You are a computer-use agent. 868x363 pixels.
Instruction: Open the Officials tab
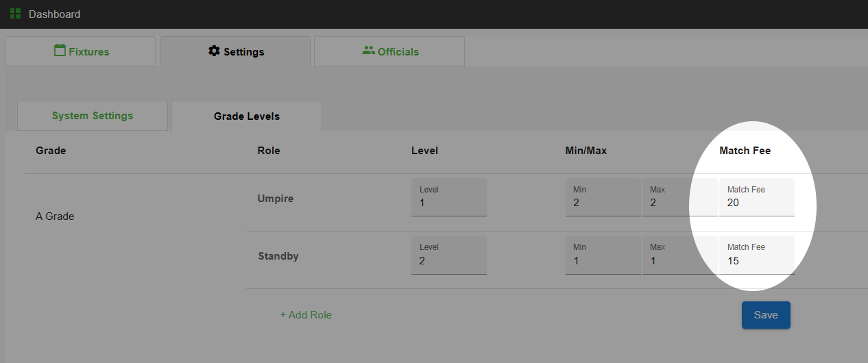pyautogui.click(x=389, y=51)
